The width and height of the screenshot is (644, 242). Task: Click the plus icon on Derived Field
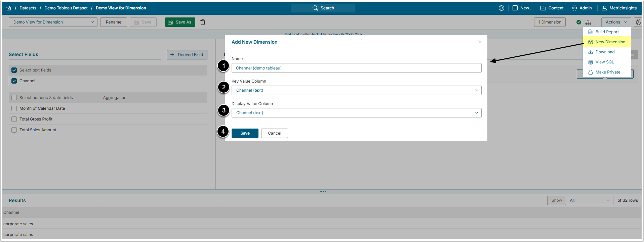coord(172,55)
